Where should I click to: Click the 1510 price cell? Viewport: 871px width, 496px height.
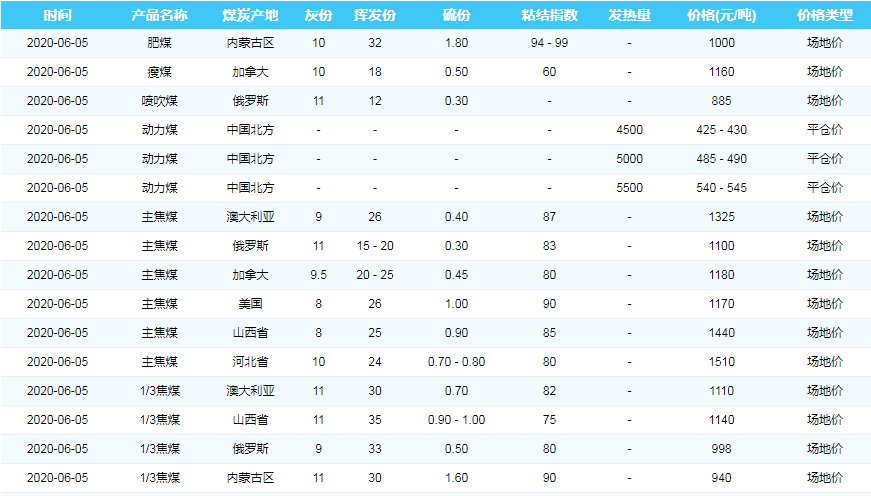(x=721, y=361)
